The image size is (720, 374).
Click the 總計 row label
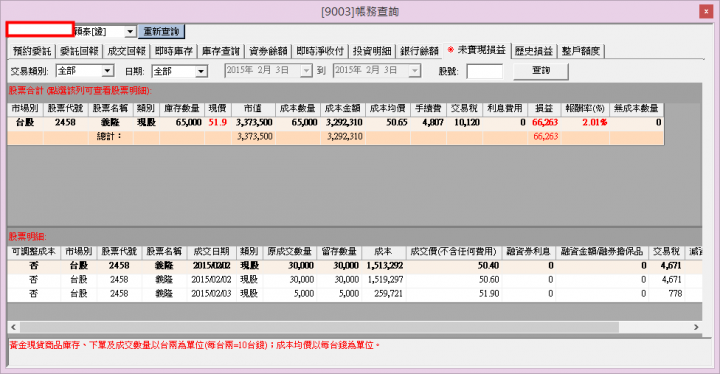coord(109,136)
